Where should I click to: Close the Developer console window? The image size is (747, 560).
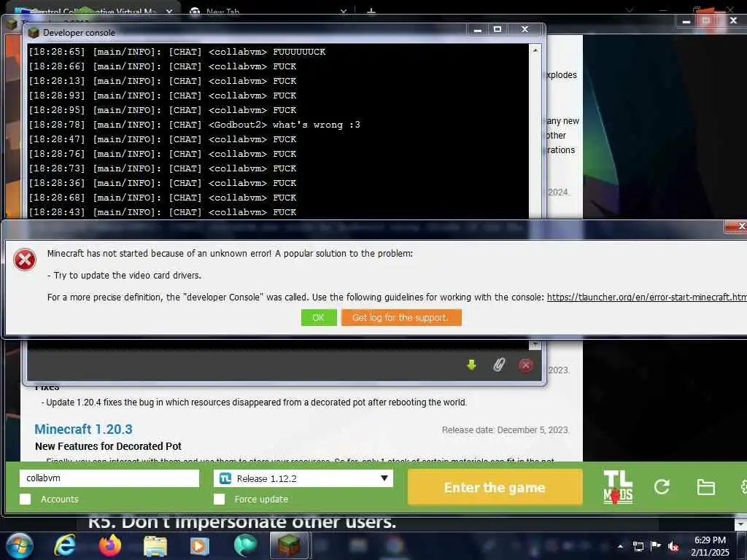point(525,29)
